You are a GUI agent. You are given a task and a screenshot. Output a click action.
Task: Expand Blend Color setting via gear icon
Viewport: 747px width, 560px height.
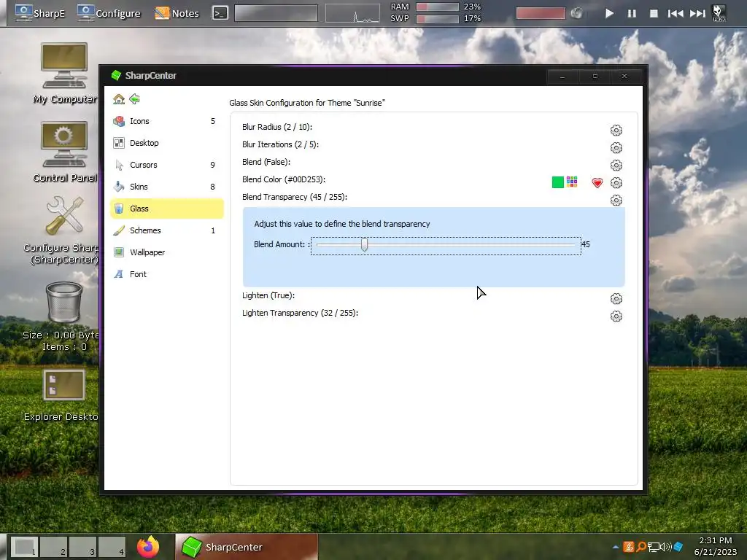coord(616,183)
